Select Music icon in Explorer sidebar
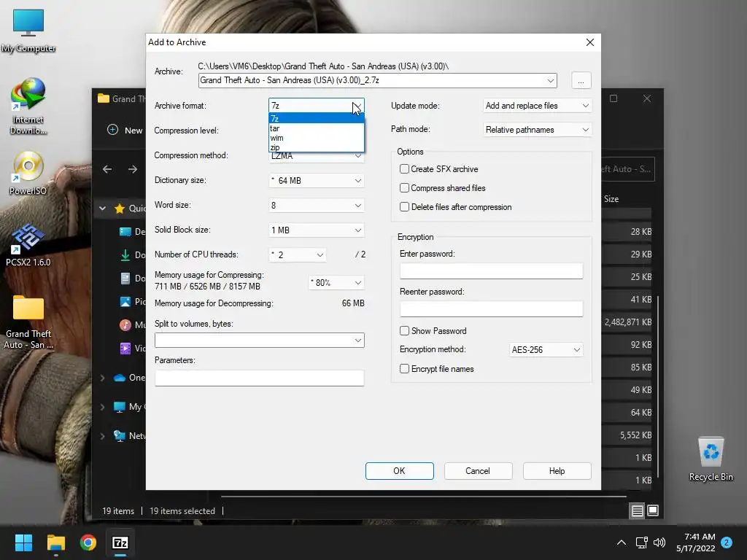Screen dimensions: 747x560 pyautogui.click(x=125, y=324)
